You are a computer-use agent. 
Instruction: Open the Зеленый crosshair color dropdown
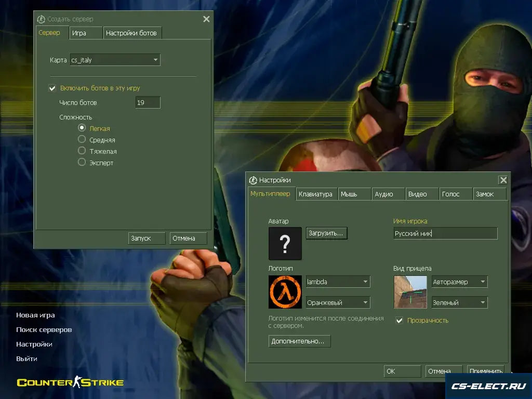[x=460, y=302]
